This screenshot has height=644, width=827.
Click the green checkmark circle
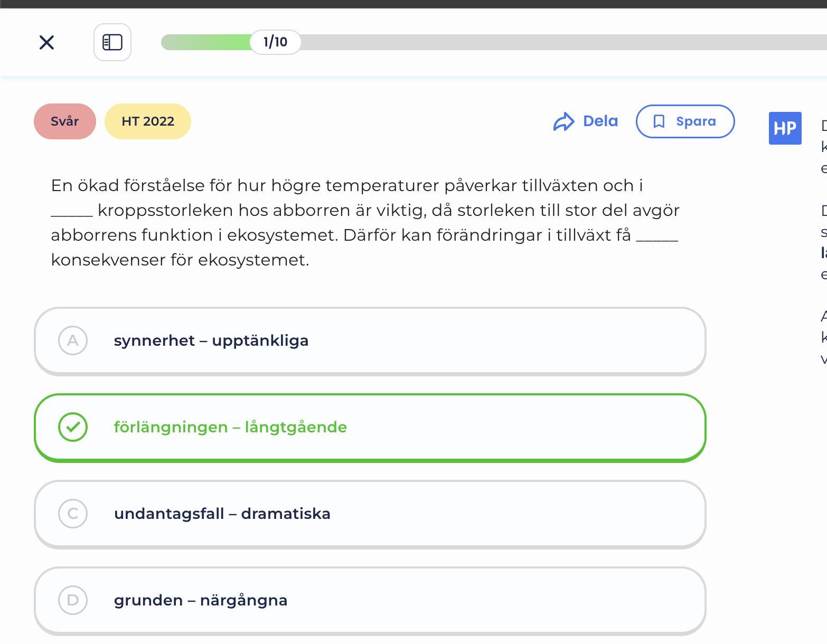[73, 427]
